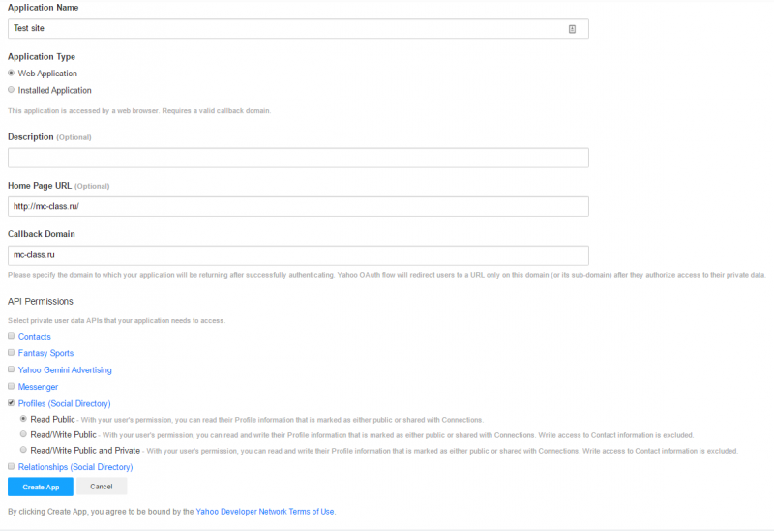The width and height of the screenshot is (774, 532).
Task: Choose Read Public radio option
Action: click(x=23, y=419)
